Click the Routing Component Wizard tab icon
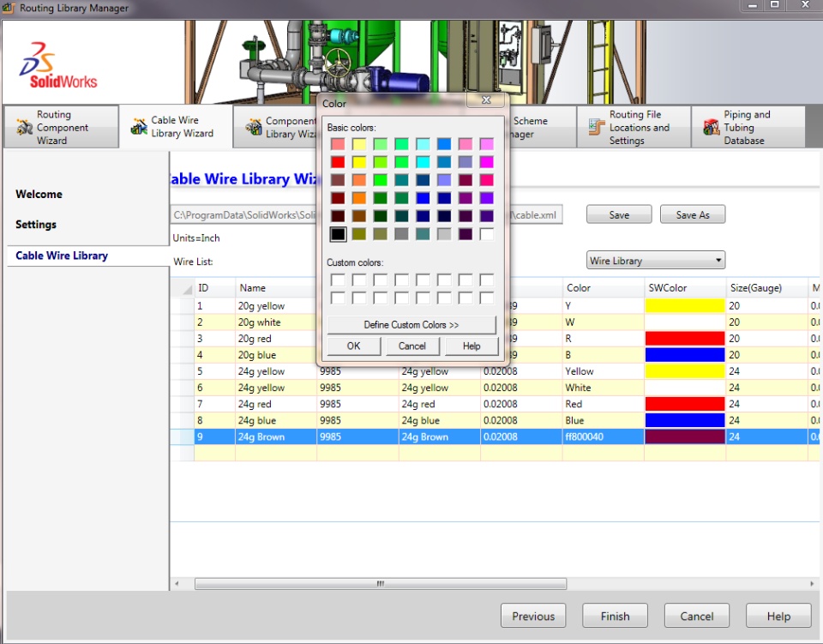 point(24,127)
